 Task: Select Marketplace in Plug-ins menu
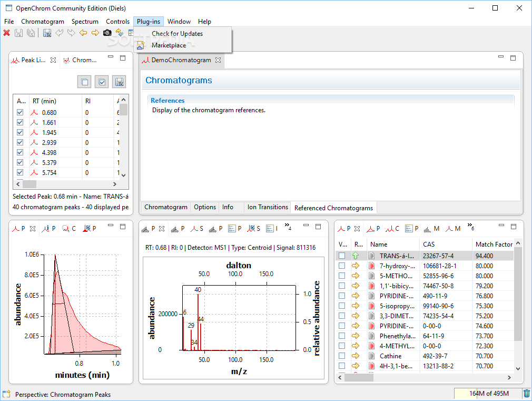(169, 45)
